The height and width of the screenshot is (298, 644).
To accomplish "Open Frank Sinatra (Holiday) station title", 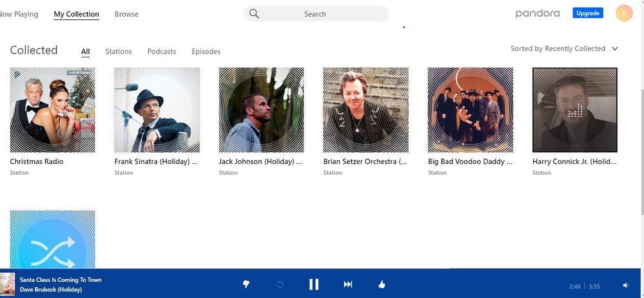I will [156, 161].
